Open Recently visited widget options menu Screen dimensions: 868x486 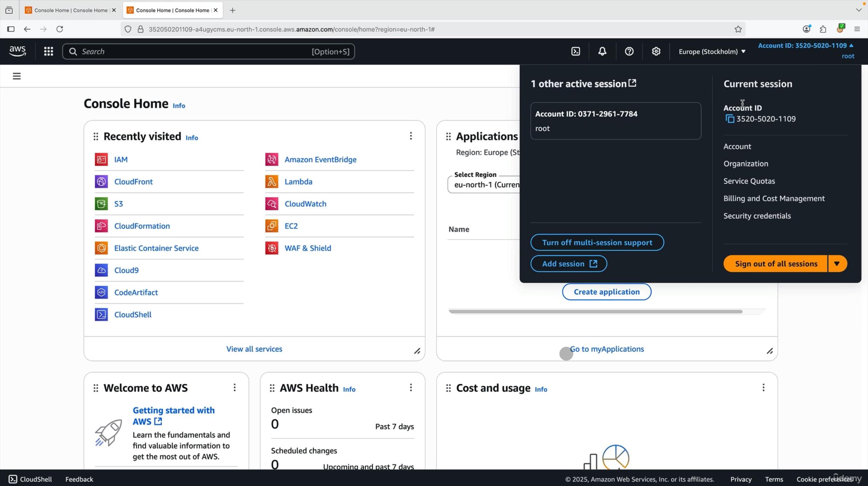411,136
